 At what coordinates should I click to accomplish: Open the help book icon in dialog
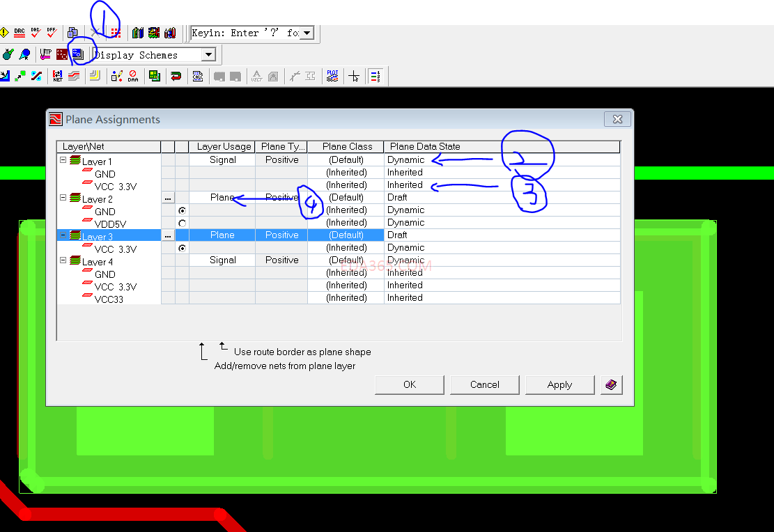[611, 385]
